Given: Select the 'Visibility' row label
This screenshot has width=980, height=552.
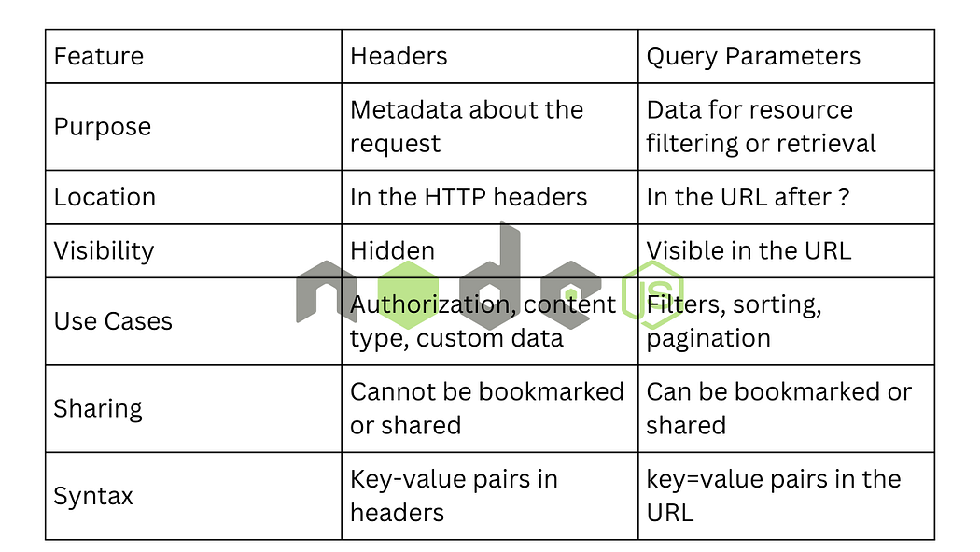Looking at the screenshot, I should (x=104, y=250).
